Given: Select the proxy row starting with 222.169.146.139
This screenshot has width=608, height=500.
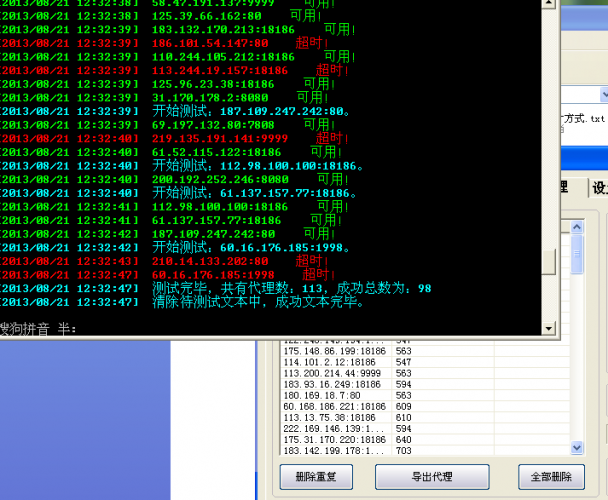Looking at the screenshot, I should 331,429.
